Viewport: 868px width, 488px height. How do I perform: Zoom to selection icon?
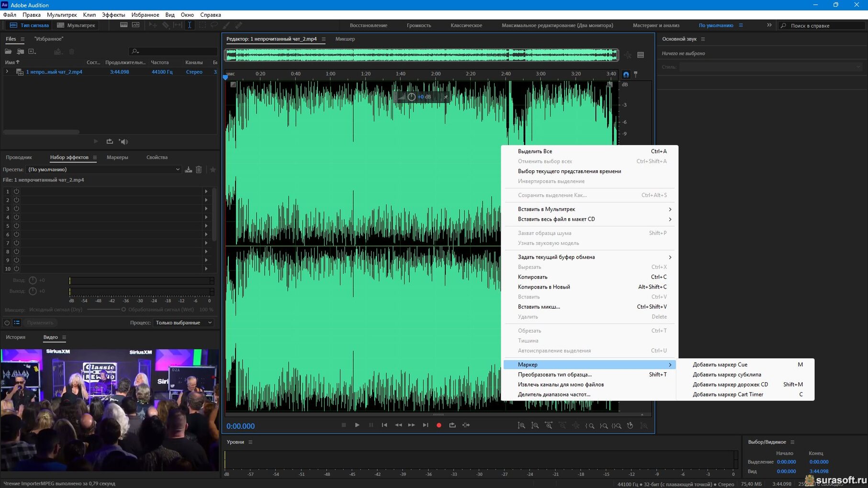[617, 425]
